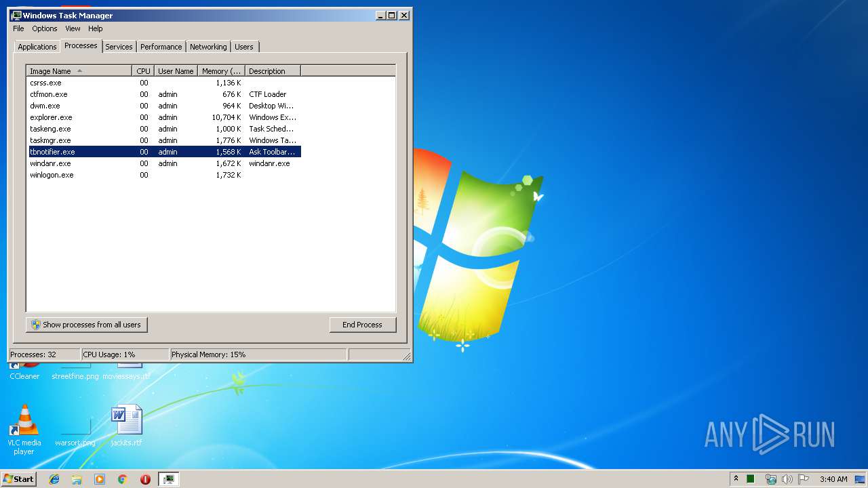Click the End Process button
868x488 pixels.
coord(363,325)
